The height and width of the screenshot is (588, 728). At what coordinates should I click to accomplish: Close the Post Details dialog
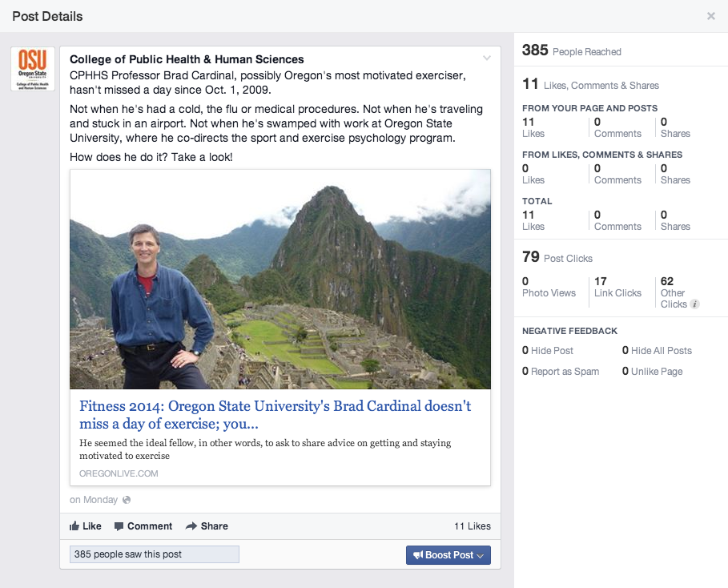pyautogui.click(x=711, y=16)
